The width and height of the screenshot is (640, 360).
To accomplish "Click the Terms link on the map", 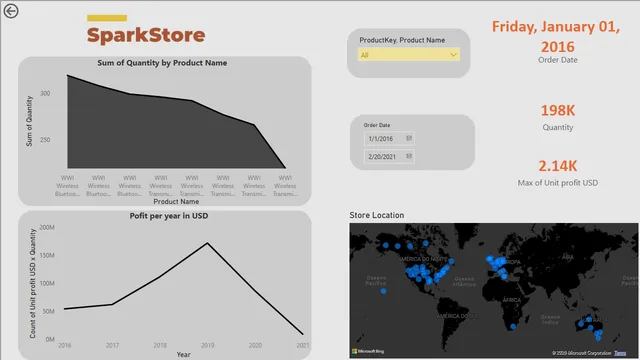I will [x=620, y=353].
